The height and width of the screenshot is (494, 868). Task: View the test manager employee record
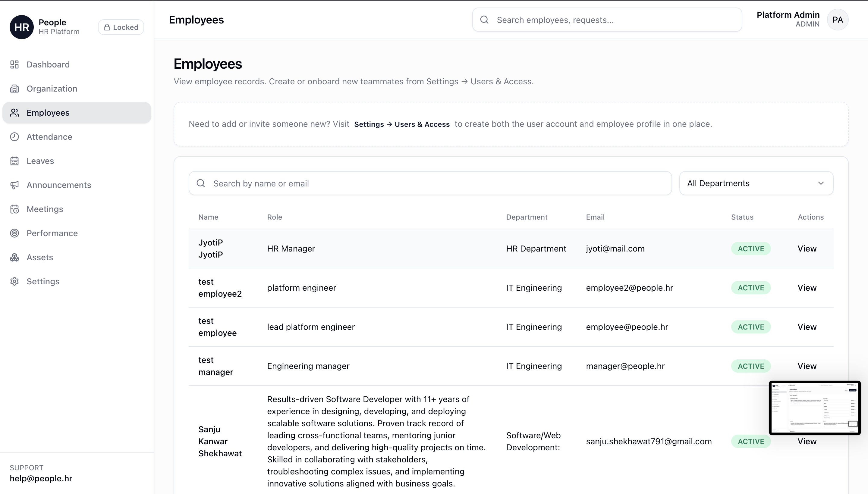pyautogui.click(x=807, y=366)
